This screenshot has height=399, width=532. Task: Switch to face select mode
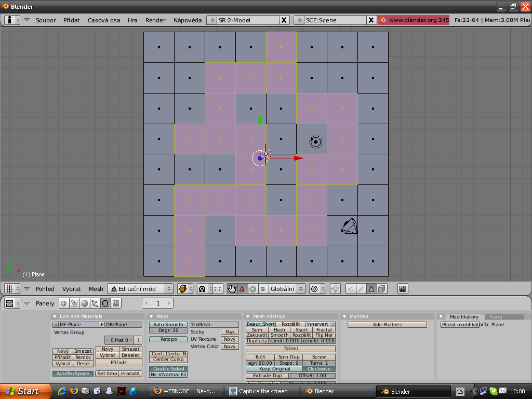tap(371, 289)
